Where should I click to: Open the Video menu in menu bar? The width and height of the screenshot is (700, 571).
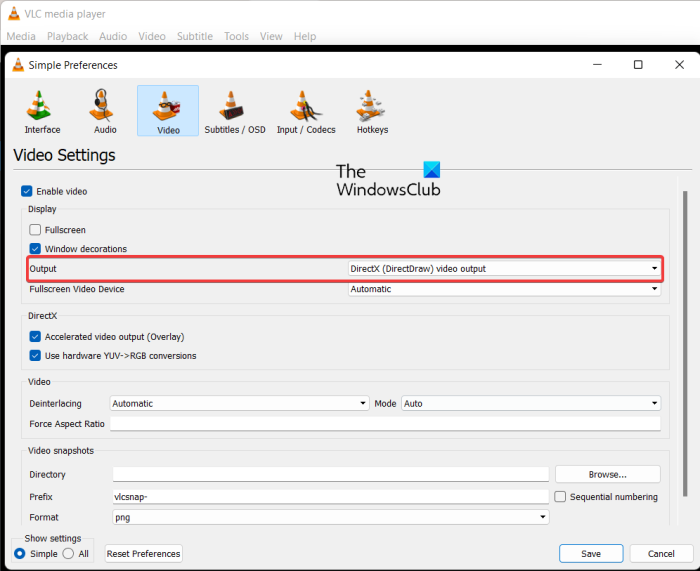coord(152,36)
